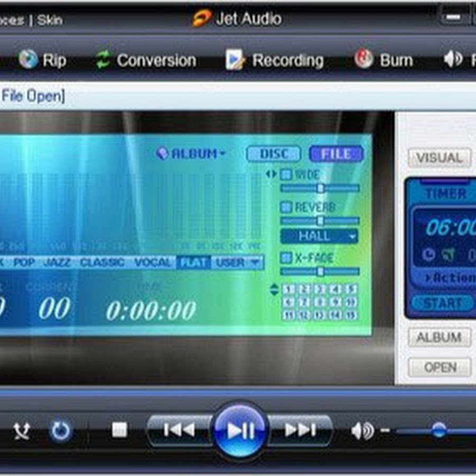This screenshot has width=476, height=476.
Task: Open the Conversion menu item
Action: click(x=146, y=60)
